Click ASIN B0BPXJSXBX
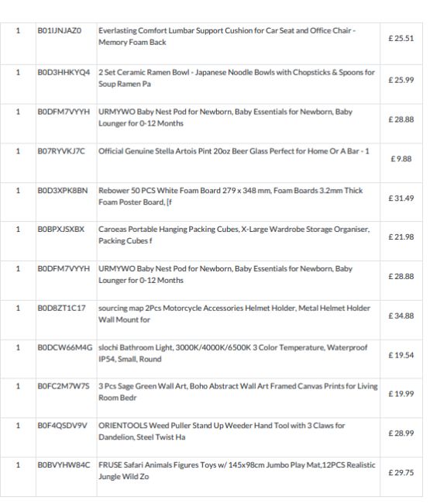The image size is (430, 504). coord(61,230)
